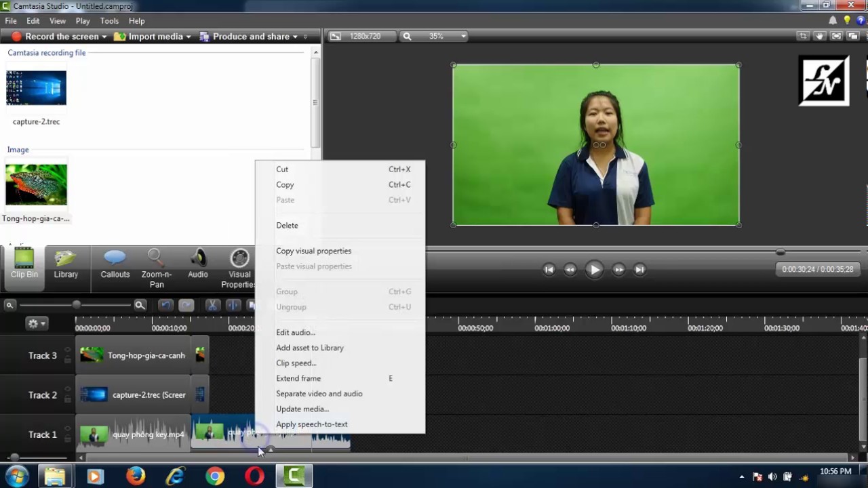Open the Tools menu
The image size is (868, 488).
109,21
